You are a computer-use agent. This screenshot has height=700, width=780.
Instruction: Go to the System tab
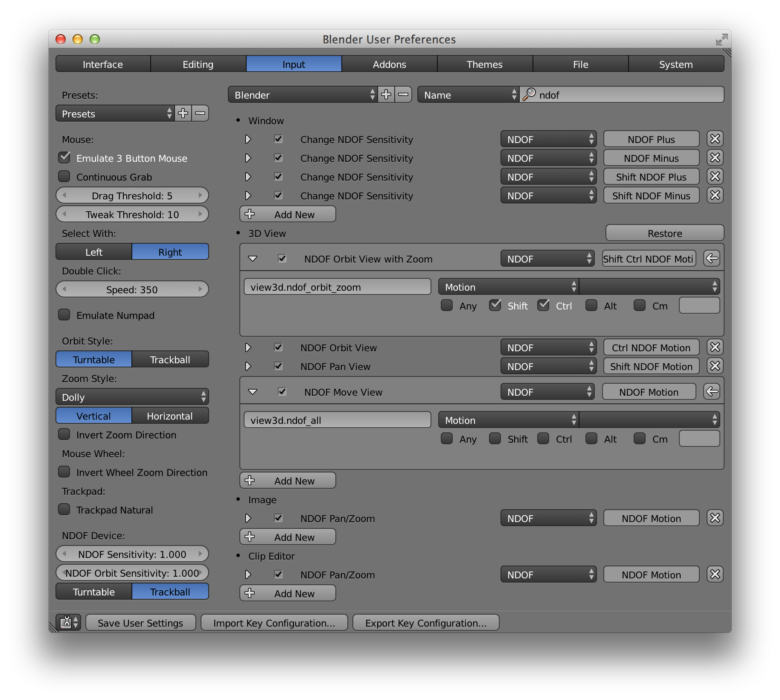click(676, 64)
